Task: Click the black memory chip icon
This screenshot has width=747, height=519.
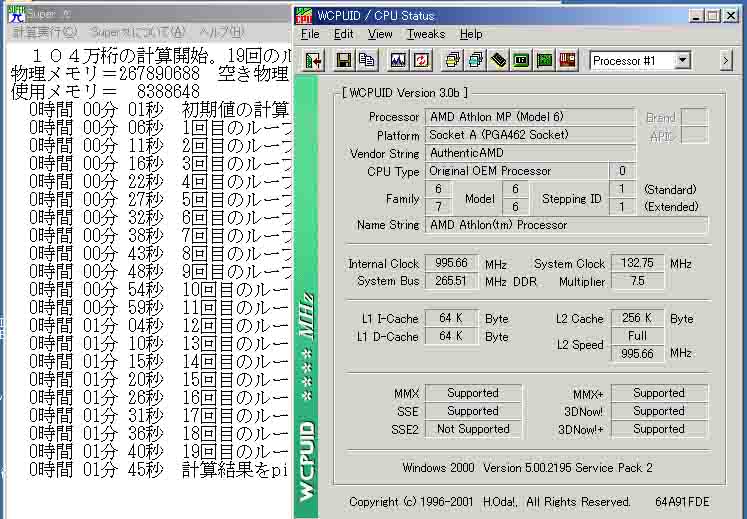Action: pyautogui.click(x=499, y=61)
